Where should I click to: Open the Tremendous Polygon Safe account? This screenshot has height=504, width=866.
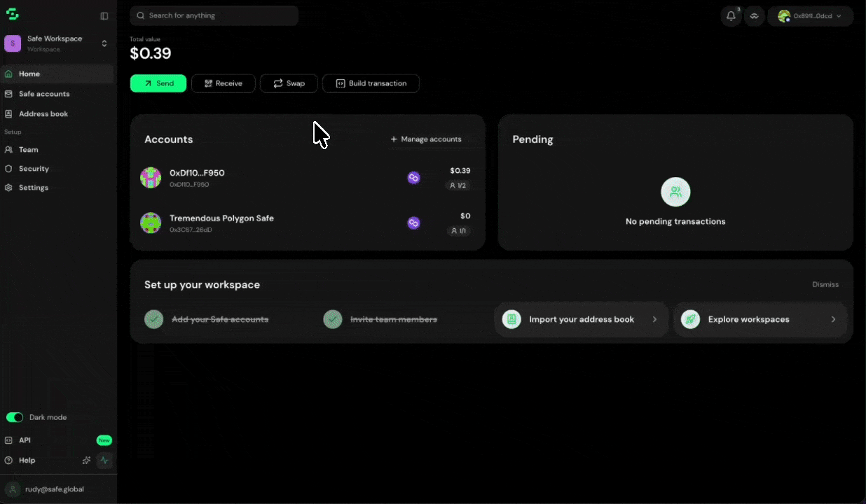308,223
